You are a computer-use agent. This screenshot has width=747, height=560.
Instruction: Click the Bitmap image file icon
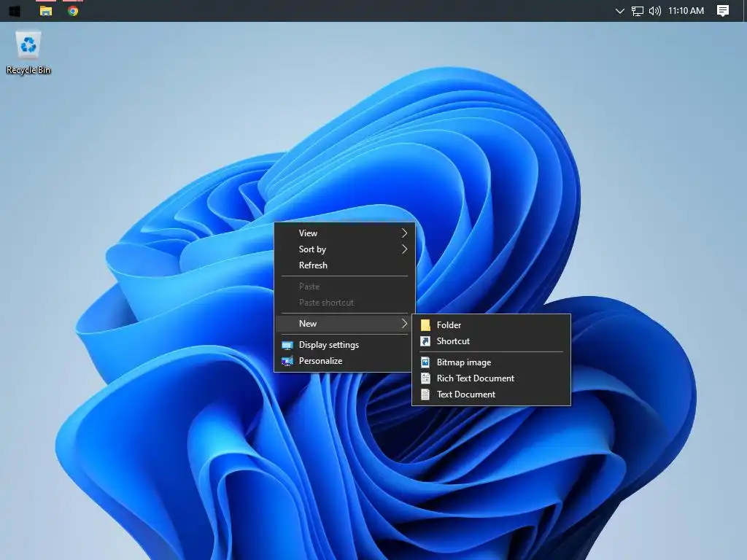pyautogui.click(x=425, y=362)
